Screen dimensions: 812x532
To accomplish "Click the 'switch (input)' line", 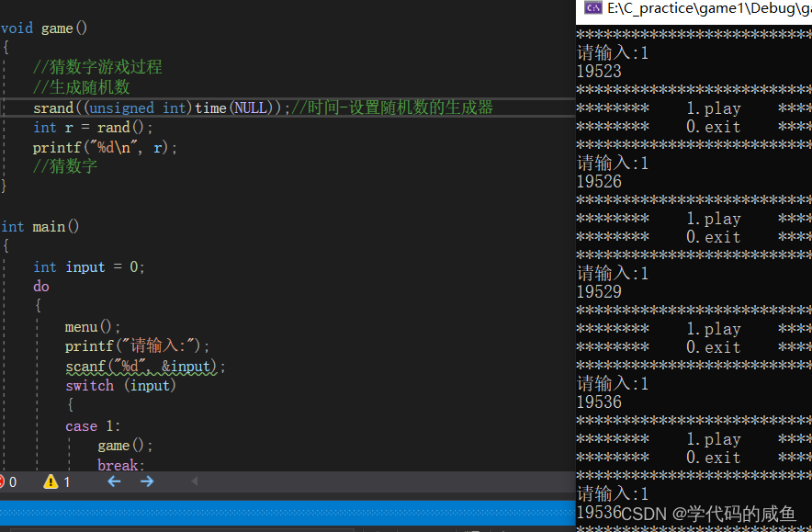I will pos(120,385).
